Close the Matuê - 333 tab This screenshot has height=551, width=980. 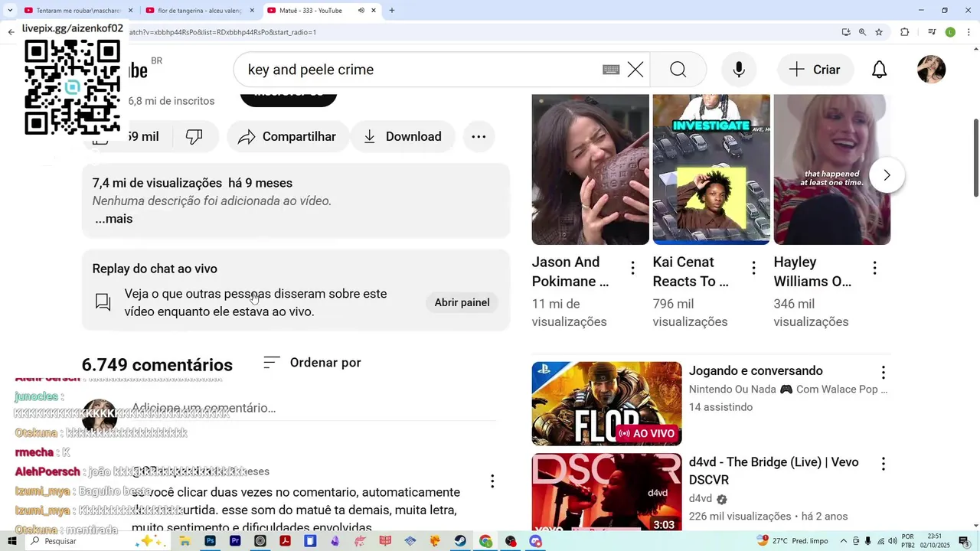(x=374, y=11)
